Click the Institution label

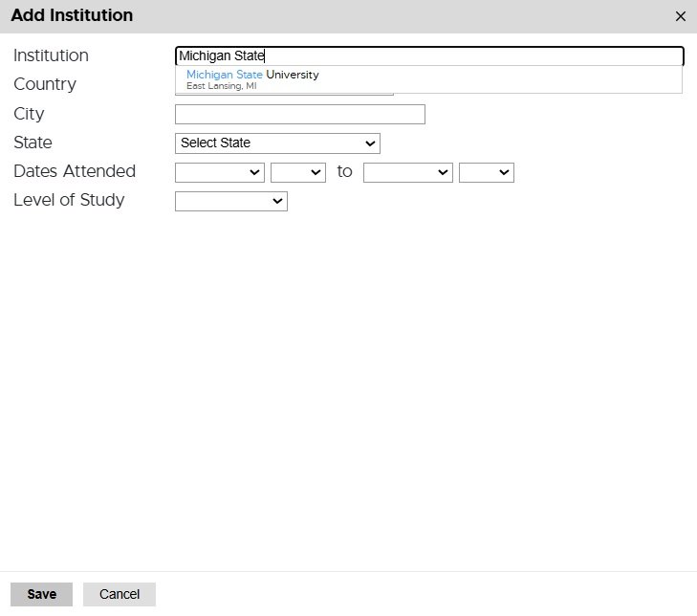[x=51, y=55]
